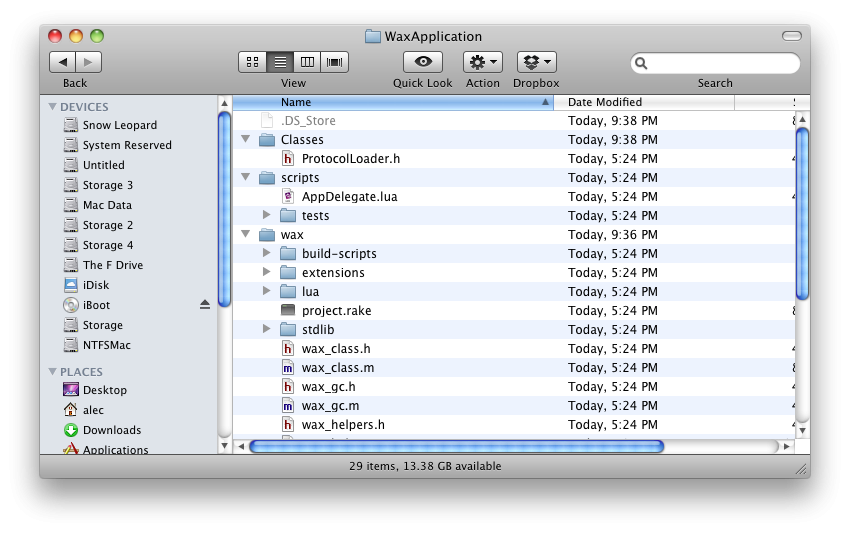Viewport: 850px width, 533px height.
Task: Switch to list view
Action: [280, 62]
